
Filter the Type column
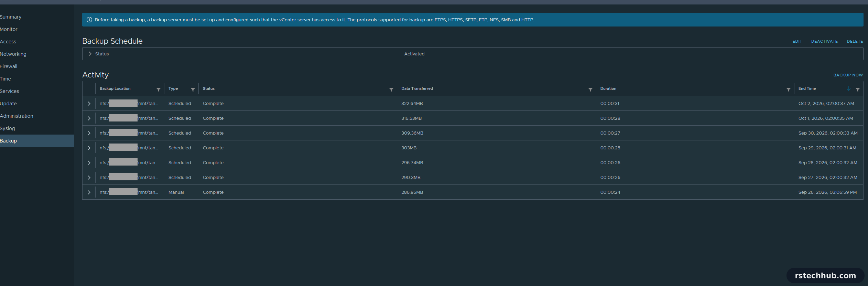click(x=193, y=89)
